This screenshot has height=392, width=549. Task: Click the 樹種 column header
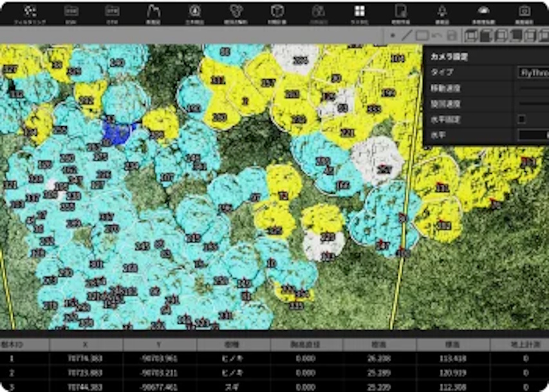coord(233,344)
